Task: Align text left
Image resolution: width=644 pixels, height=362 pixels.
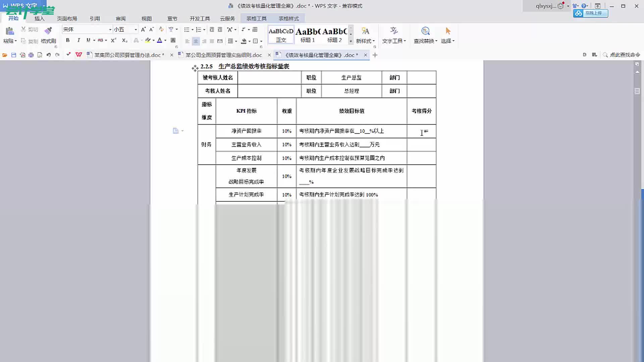Action: tap(187, 41)
